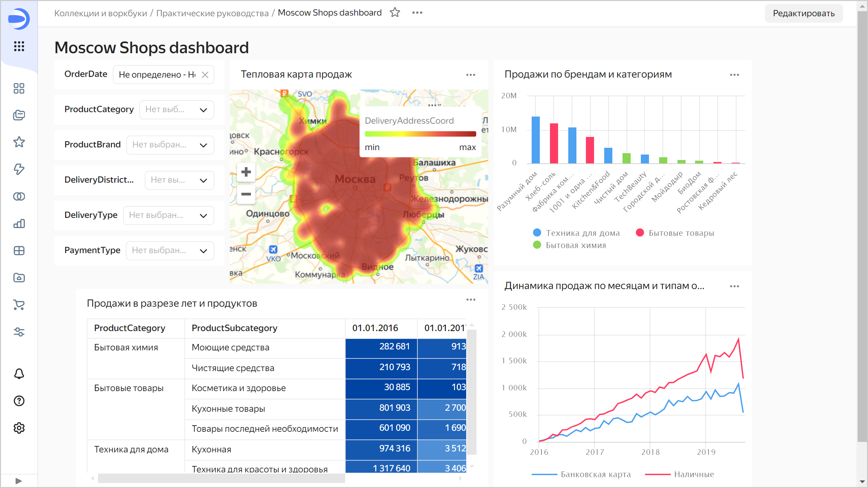Clear the OrderDate filter value
The width and height of the screenshot is (868, 488).
pyautogui.click(x=205, y=75)
